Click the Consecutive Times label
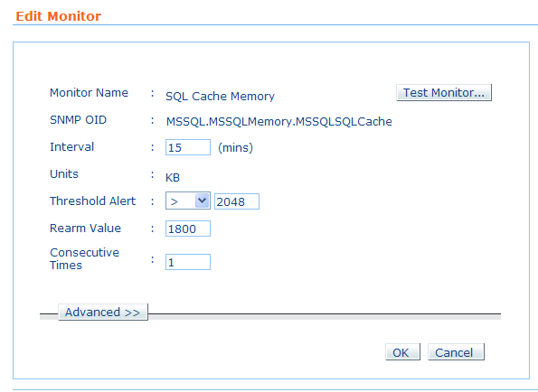The height and width of the screenshot is (392, 538). 84,258
